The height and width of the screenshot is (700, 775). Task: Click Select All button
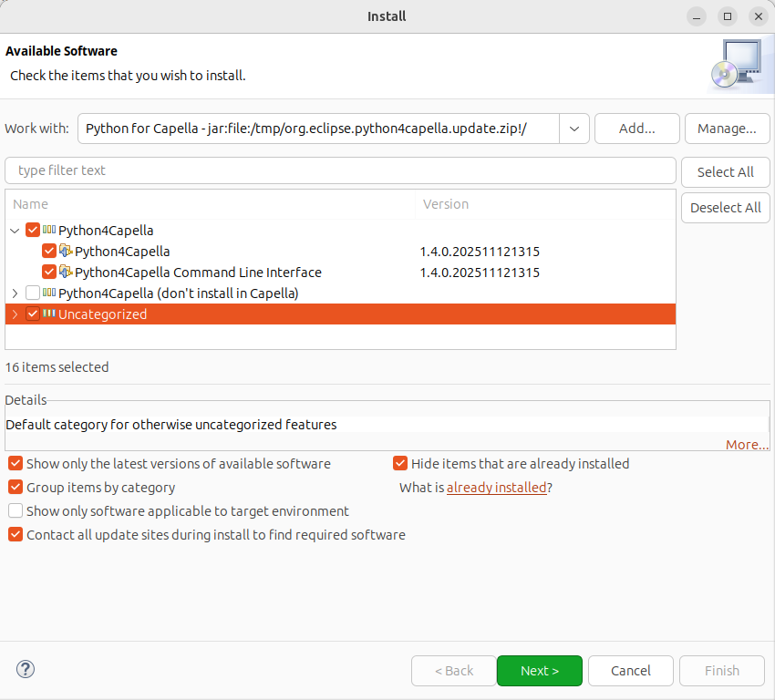[x=725, y=172]
